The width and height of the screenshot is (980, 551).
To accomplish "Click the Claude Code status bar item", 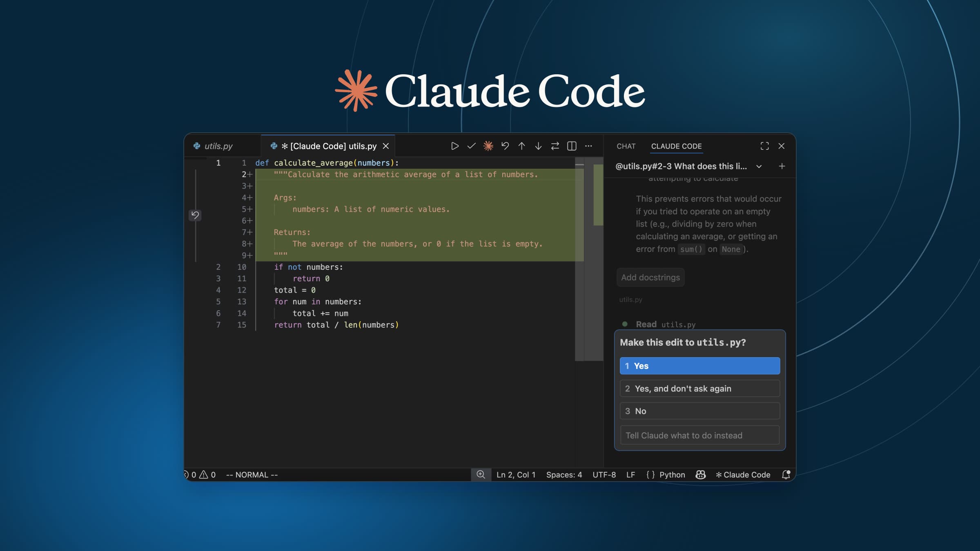I will point(743,475).
